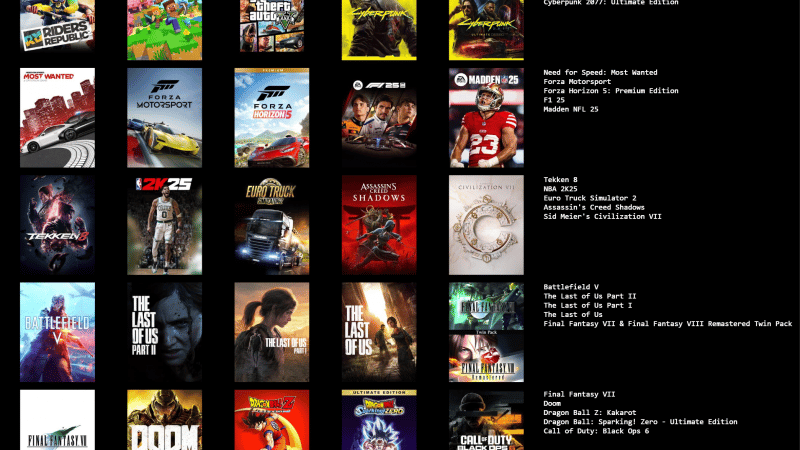
Task: Select the "F1 25" list entry
Action: tap(554, 100)
